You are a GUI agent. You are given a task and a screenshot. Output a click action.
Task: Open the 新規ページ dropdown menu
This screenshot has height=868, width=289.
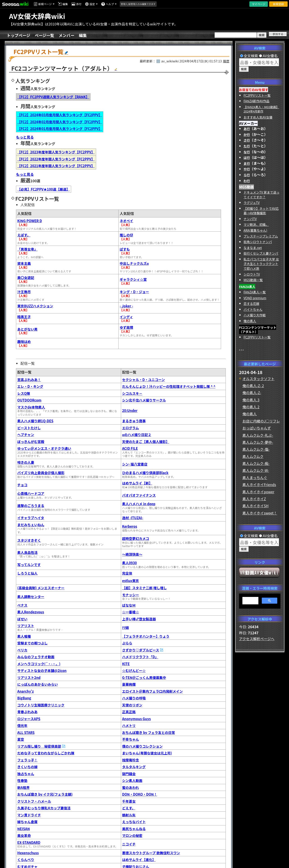44,4
